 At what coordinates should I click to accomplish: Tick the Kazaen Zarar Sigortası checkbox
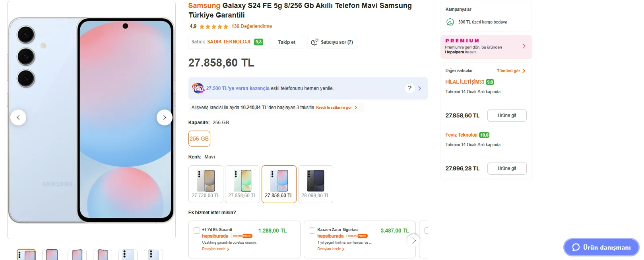coord(312,231)
